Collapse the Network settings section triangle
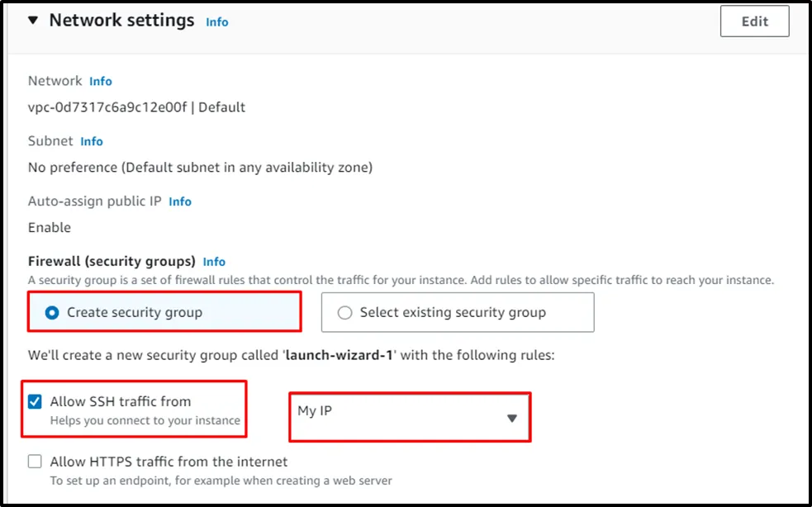The width and height of the screenshot is (812, 507). (x=33, y=21)
